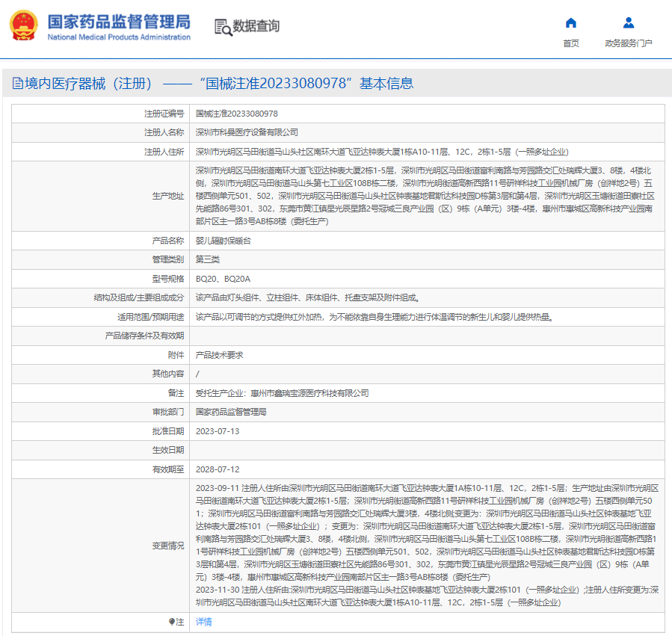Open the 首页 link

point(571,43)
